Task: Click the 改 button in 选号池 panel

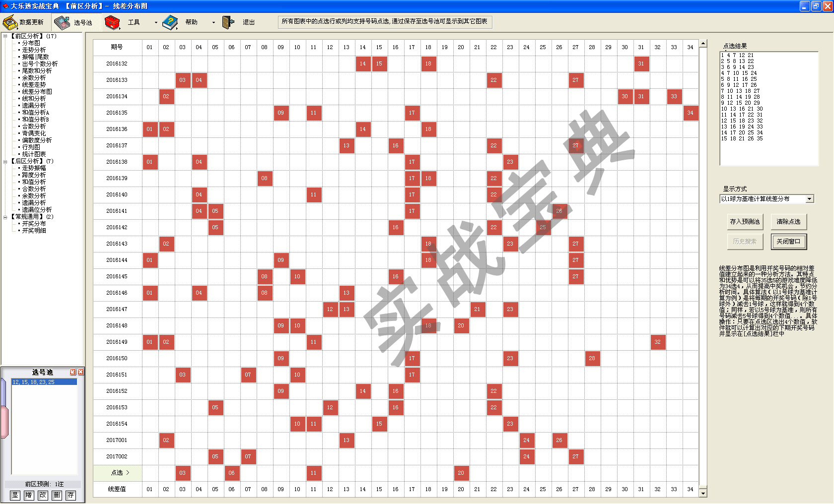Action: 43,495
